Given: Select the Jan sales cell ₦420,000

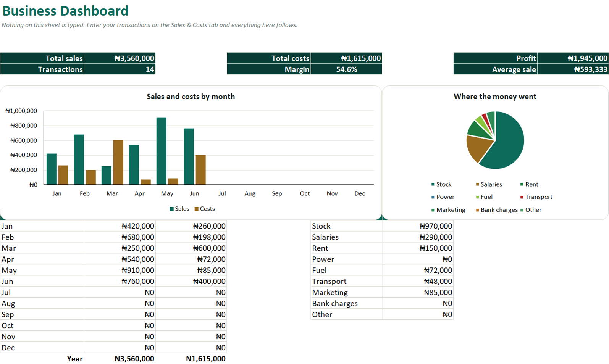Looking at the screenshot, I should click(120, 226).
